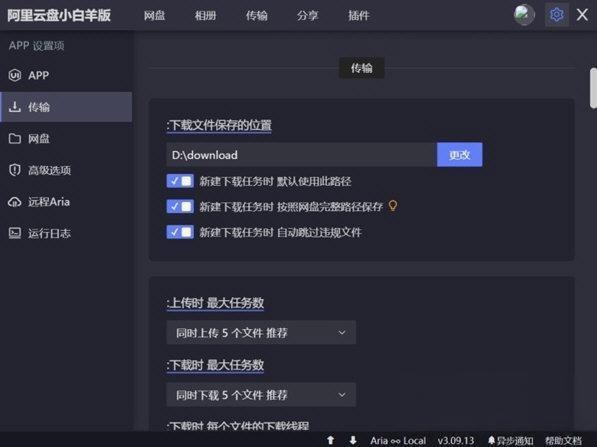Click Aria Local connection status

coord(398,441)
